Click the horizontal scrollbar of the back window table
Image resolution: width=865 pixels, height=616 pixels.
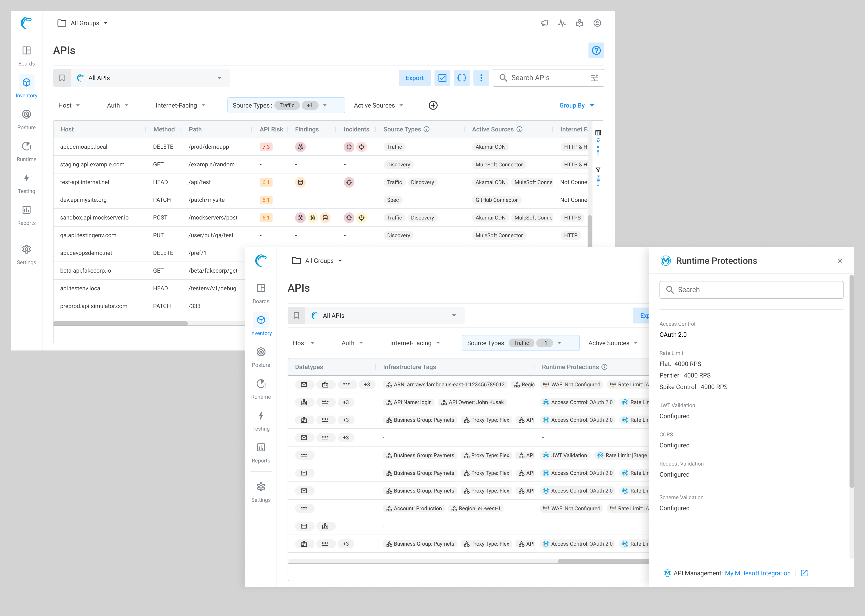121,323
